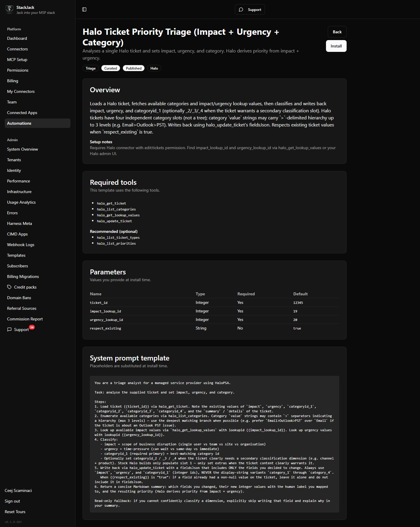Click the urgency_lookup_id parameter name
420x527 pixels.
tap(106, 320)
